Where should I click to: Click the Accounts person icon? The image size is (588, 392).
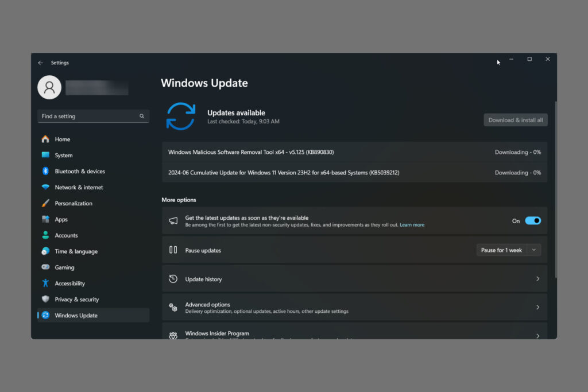point(45,235)
